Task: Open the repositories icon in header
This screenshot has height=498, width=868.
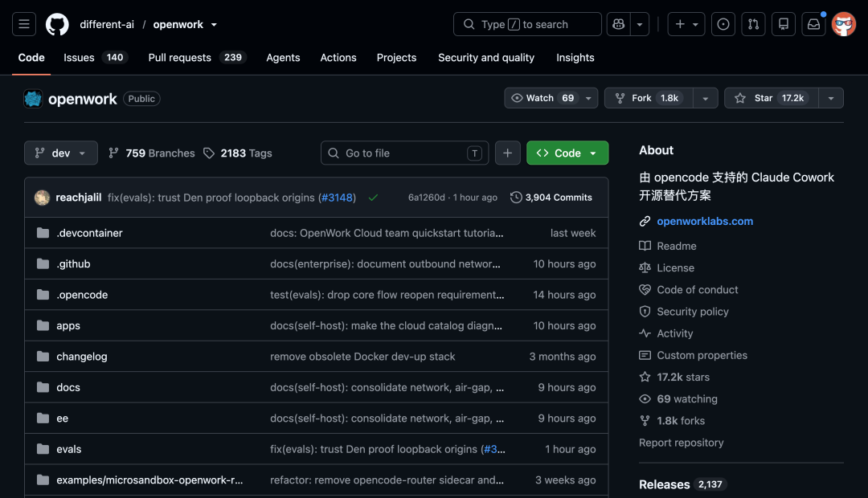Action: (x=784, y=24)
